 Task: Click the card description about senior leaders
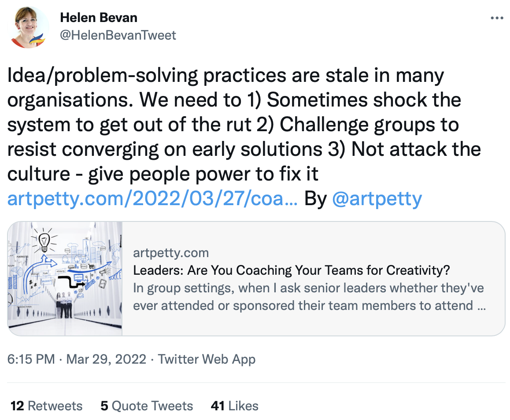309,296
